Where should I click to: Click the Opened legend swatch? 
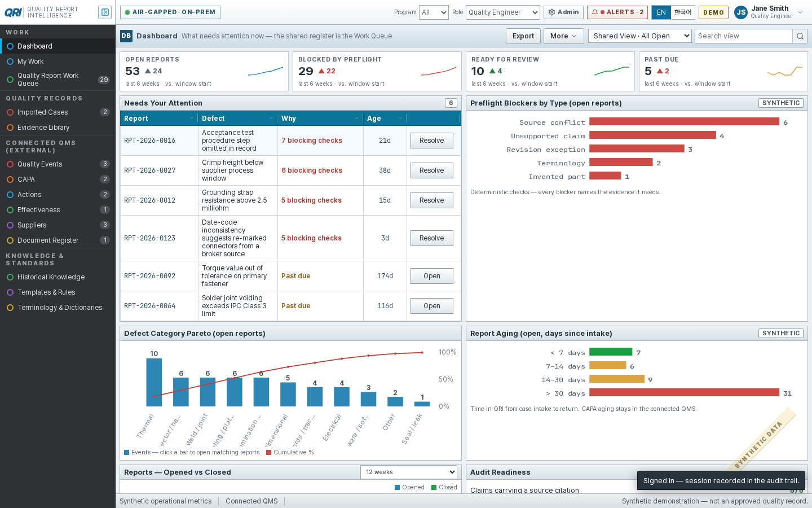398,488
